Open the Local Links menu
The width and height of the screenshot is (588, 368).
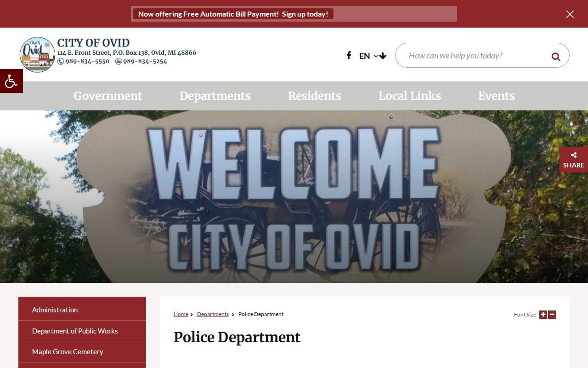pyautogui.click(x=410, y=96)
